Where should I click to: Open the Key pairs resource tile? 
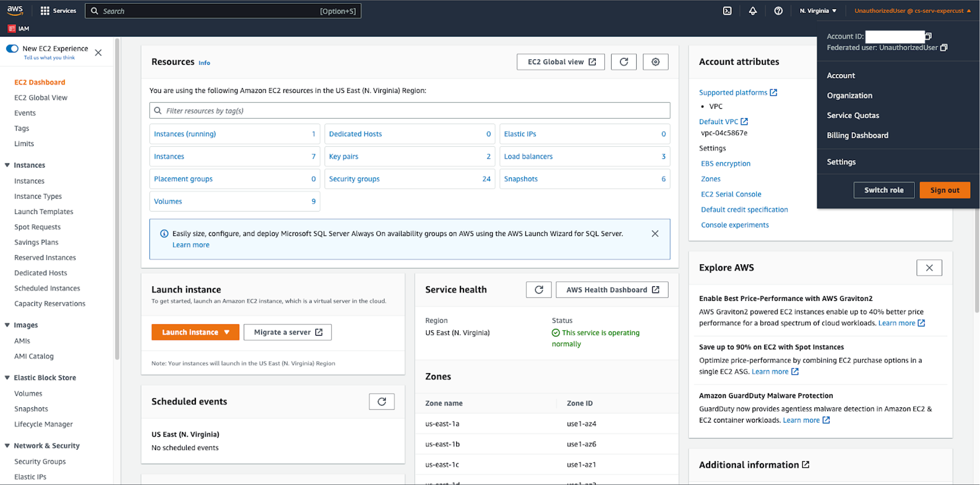click(x=409, y=156)
